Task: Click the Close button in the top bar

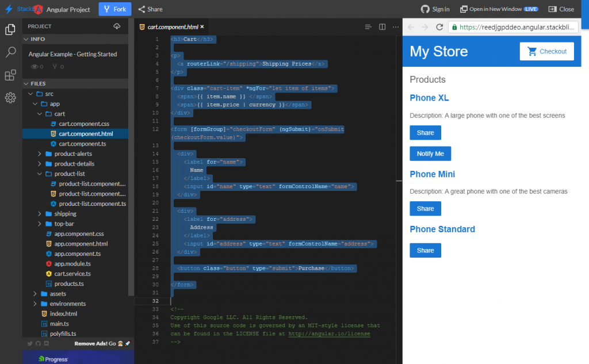Action: click(x=561, y=9)
